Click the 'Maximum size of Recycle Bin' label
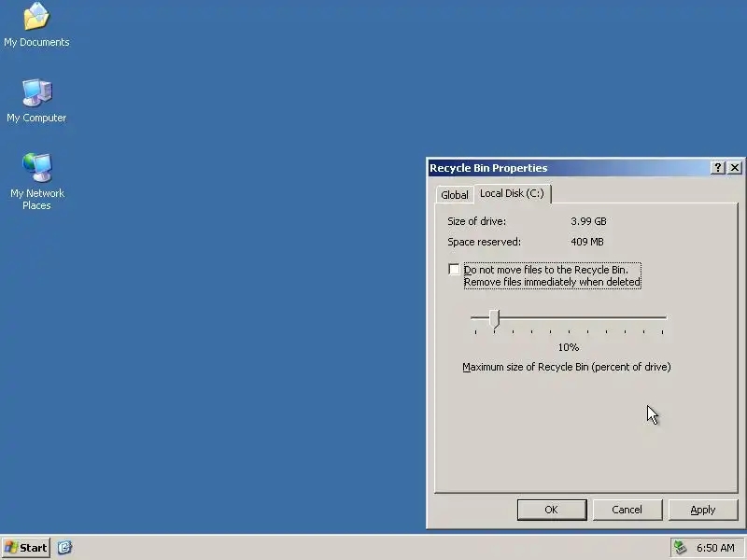The width and height of the screenshot is (747, 560). coord(567,367)
